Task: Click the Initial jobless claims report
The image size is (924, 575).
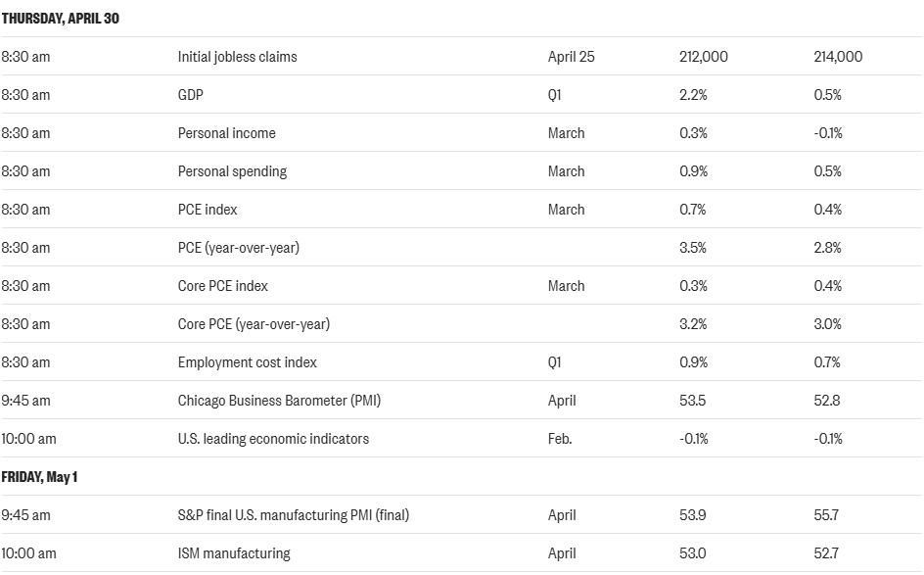Action: click(x=237, y=57)
